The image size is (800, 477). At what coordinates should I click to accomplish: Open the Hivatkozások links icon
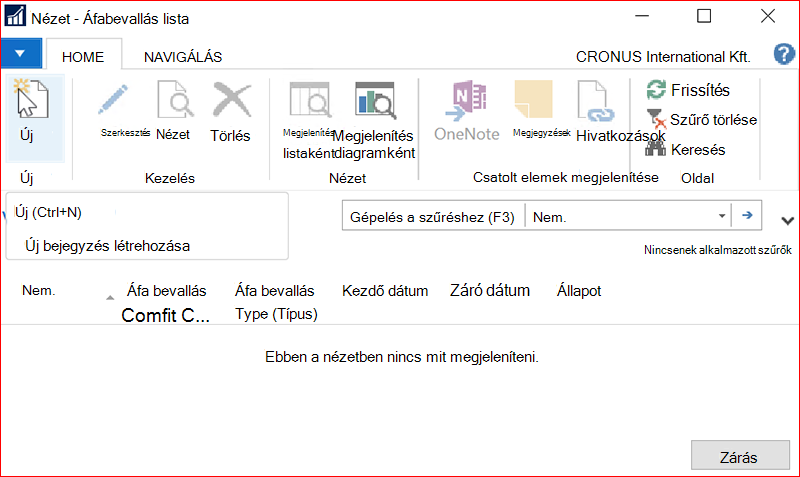tap(596, 101)
